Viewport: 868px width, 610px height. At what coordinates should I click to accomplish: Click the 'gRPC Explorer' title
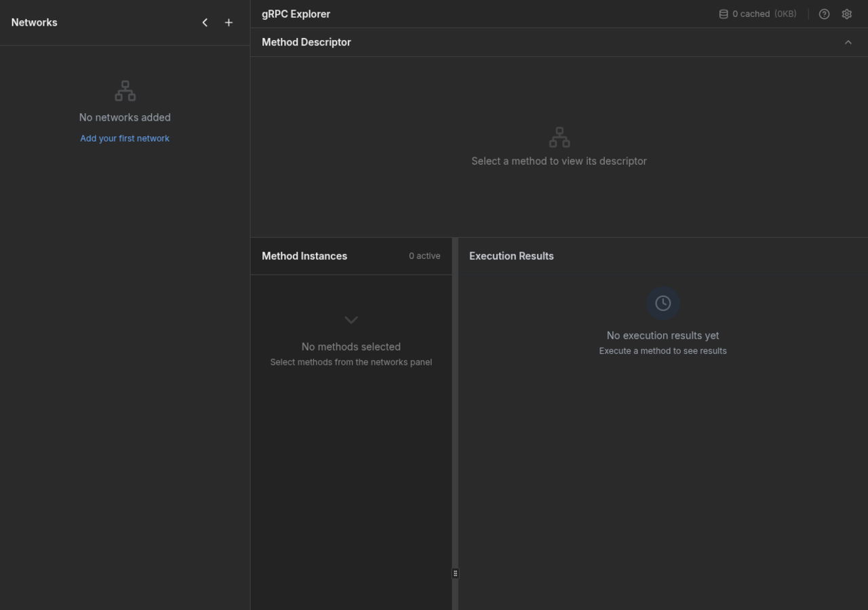[296, 14]
